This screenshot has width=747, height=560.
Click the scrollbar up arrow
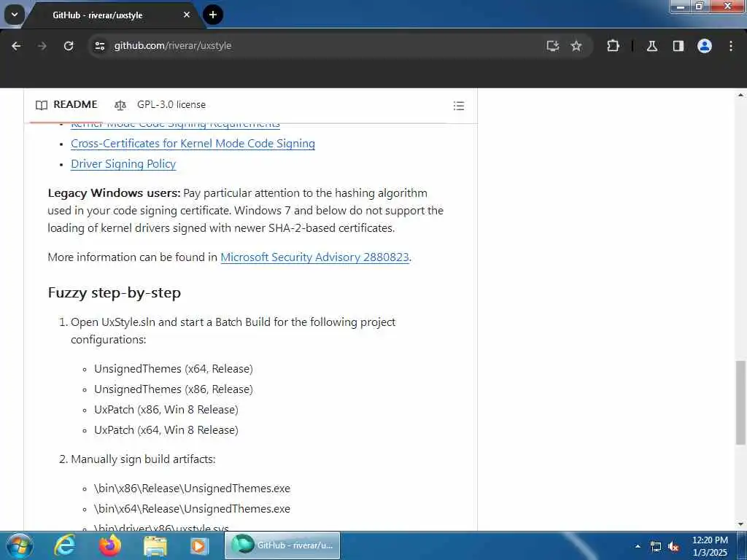[x=741, y=95]
